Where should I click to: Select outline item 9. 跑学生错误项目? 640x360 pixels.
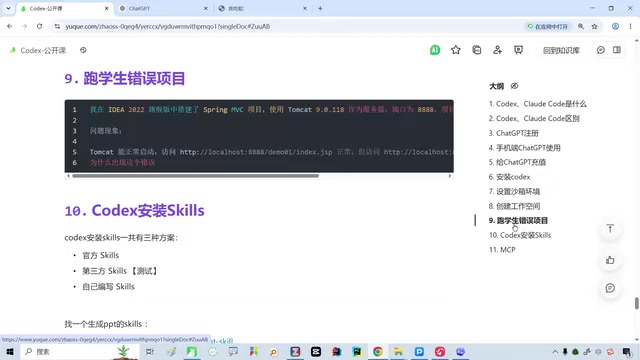point(518,220)
